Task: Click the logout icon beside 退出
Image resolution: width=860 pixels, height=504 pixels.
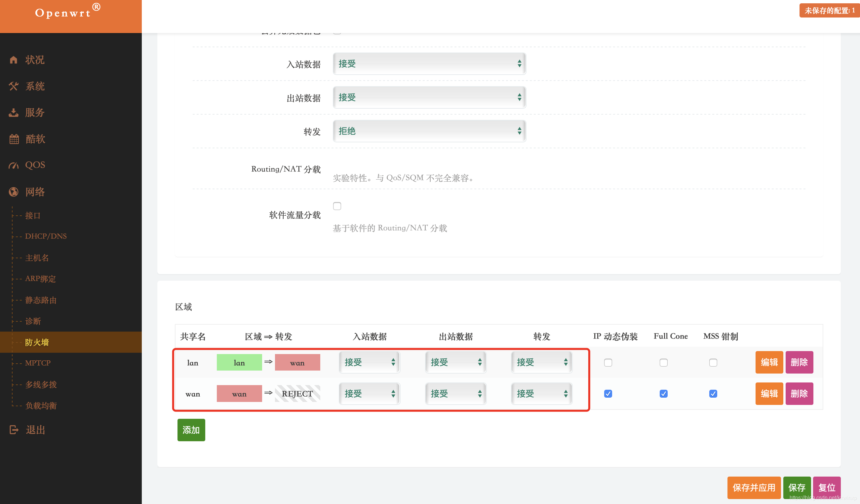Action: coord(14,430)
